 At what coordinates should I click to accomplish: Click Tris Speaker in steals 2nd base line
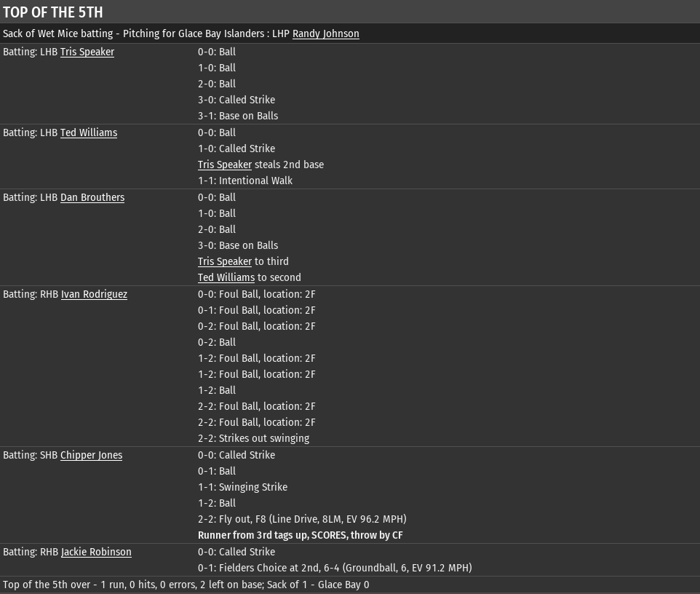pyautogui.click(x=224, y=165)
